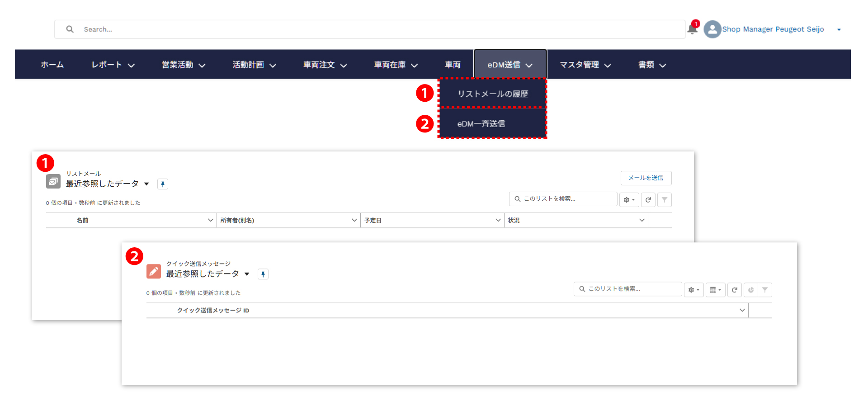Pin the リストメール list view
The image size is (868, 420).
[163, 184]
